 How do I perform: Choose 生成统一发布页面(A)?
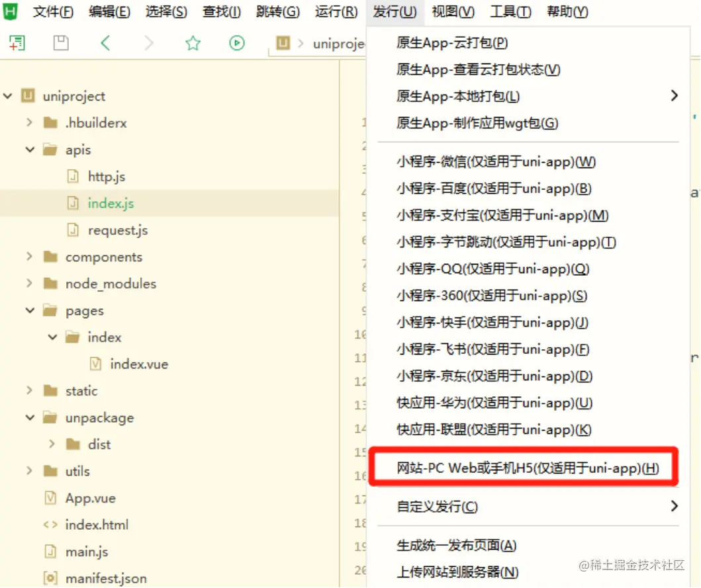point(528,546)
